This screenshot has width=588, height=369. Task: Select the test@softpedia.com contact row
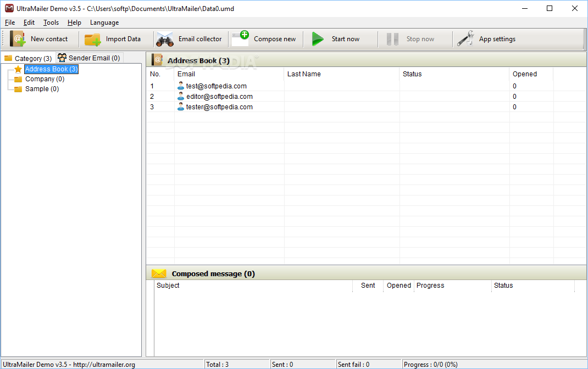(365, 86)
